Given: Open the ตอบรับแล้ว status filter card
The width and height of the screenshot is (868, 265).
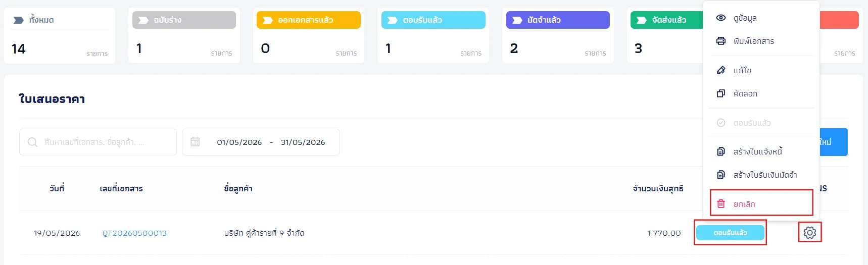Looking at the screenshot, I should coord(433,35).
